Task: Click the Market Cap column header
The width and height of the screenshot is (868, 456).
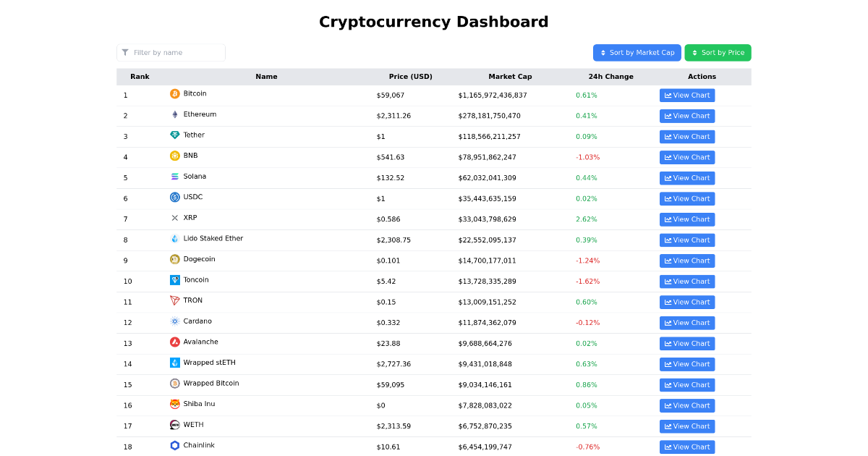Action: (510, 76)
